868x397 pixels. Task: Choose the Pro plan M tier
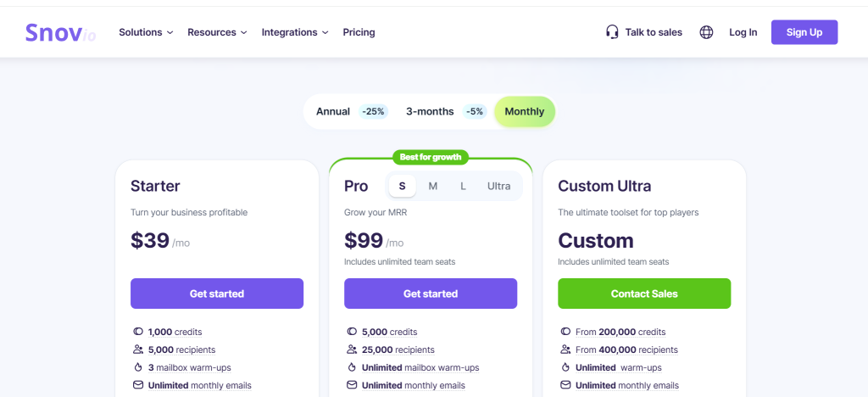[432, 186]
